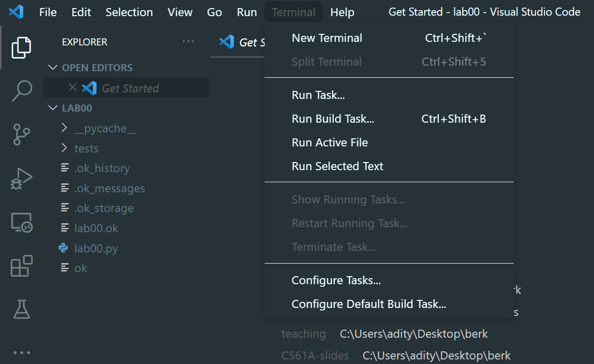The image size is (594, 364).
Task: Open the Testing beaker icon
Action: click(x=21, y=309)
